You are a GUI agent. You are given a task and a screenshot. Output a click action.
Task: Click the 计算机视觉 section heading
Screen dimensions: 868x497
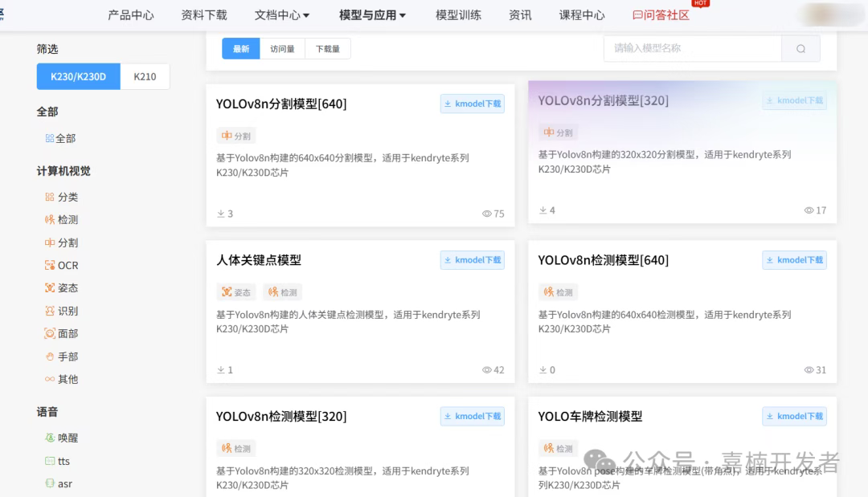pos(63,171)
